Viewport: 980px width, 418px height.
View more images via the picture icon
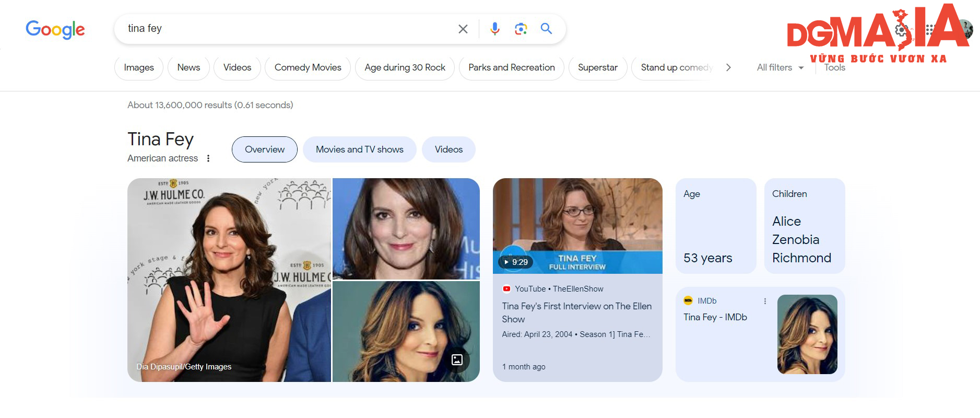(x=457, y=359)
